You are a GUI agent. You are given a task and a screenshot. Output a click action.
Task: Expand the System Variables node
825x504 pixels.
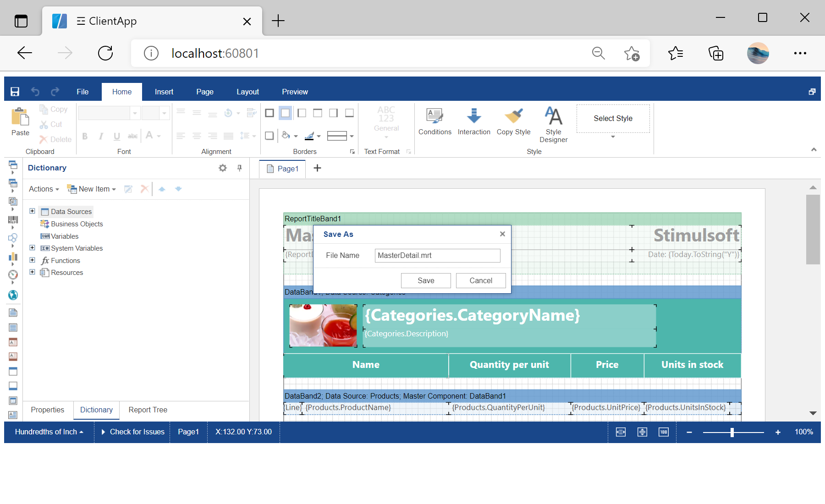click(x=32, y=248)
